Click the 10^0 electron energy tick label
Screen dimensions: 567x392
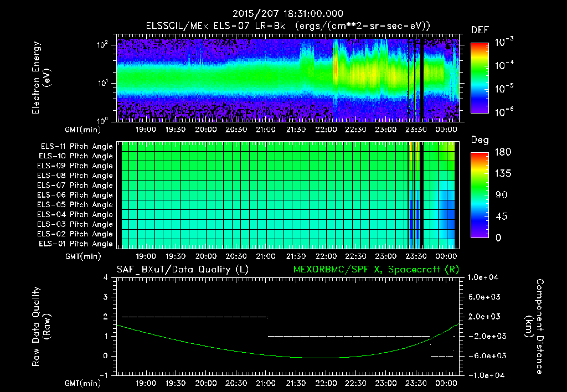[x=102, y=120]
